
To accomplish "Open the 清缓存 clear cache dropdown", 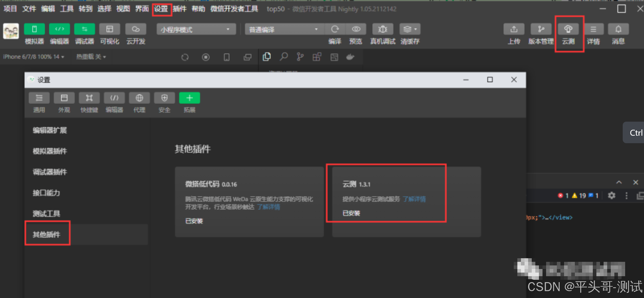I will pos(410,29).
